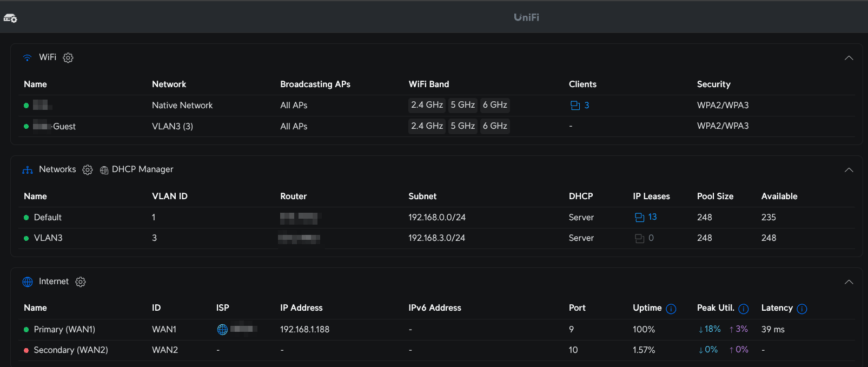This screenshot has width=868, height=367.
Task: Click the Networks topology section icon
Action: [x=27, y=170]
